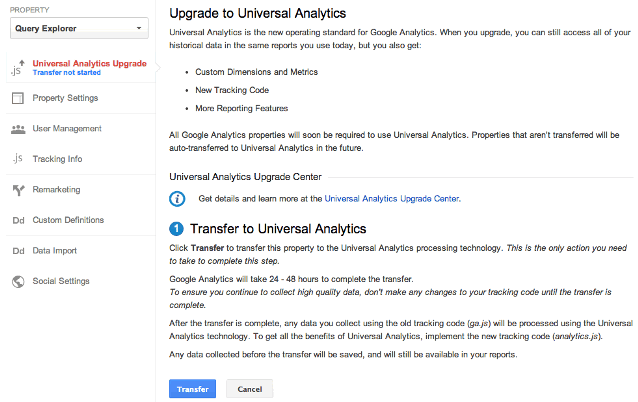
Task: Open Tracking Info menu
Action: pyautogui.click(x=57, y=159)
